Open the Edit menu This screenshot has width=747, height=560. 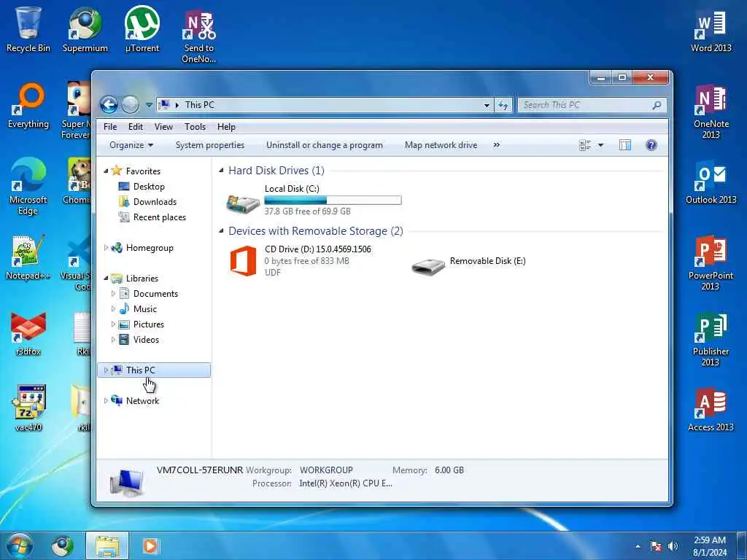click(x=135, y=127)
